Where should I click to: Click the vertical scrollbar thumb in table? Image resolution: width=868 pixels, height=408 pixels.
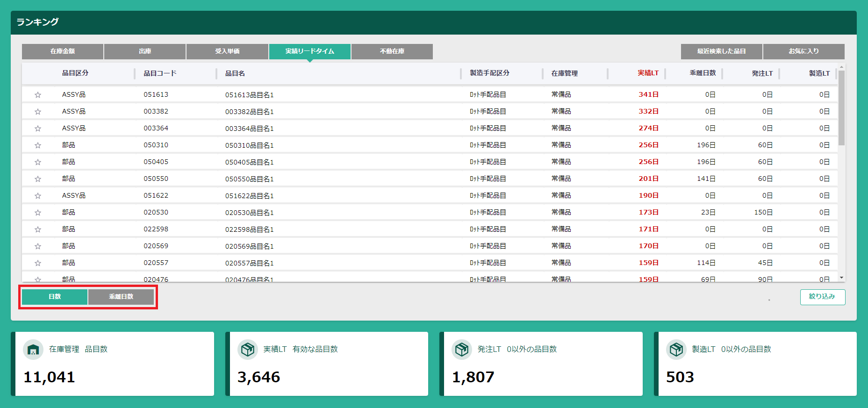(x=841, y=107)
